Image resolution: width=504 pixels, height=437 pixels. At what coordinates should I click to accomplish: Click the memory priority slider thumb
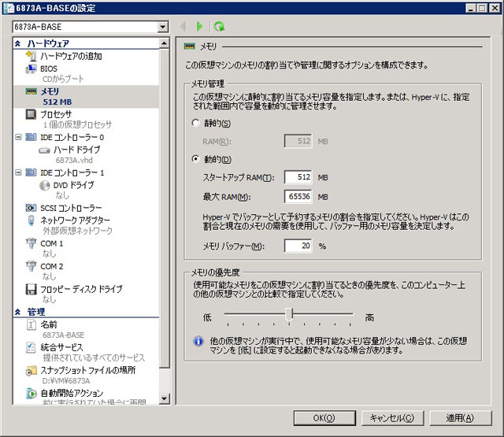(289, 314)
